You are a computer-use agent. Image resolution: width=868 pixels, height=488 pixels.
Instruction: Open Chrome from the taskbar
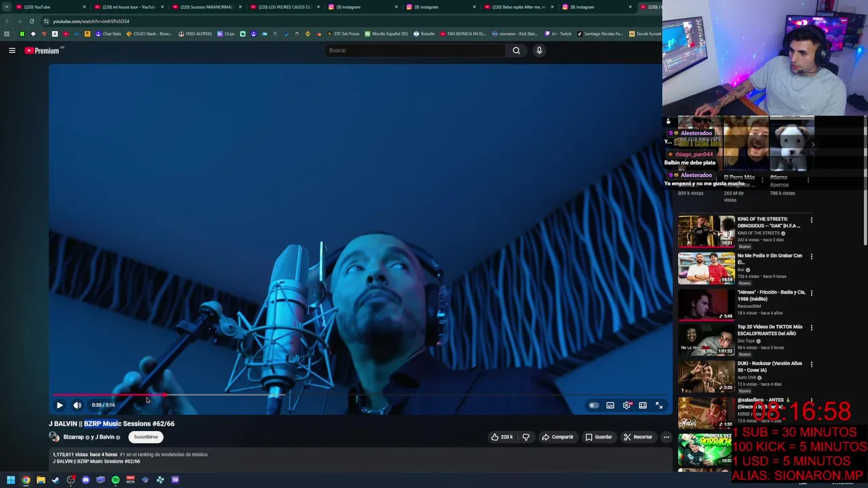tap(26, 480)
